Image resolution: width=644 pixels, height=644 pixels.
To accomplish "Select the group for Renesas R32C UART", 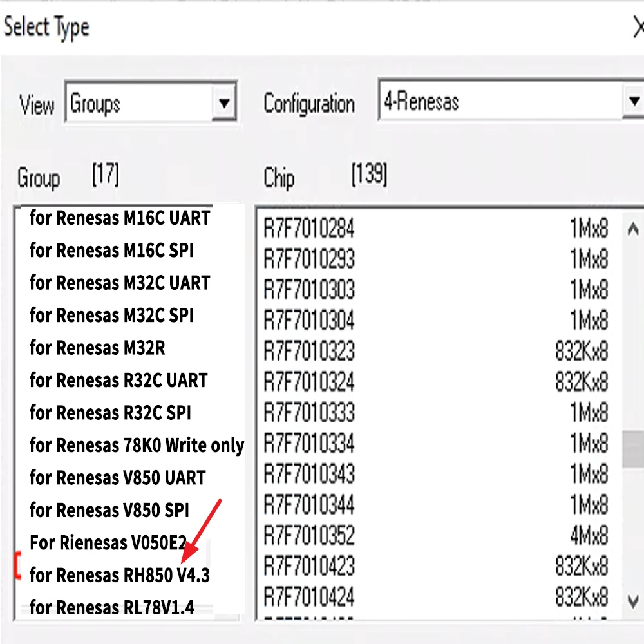I will coord(118,380).
